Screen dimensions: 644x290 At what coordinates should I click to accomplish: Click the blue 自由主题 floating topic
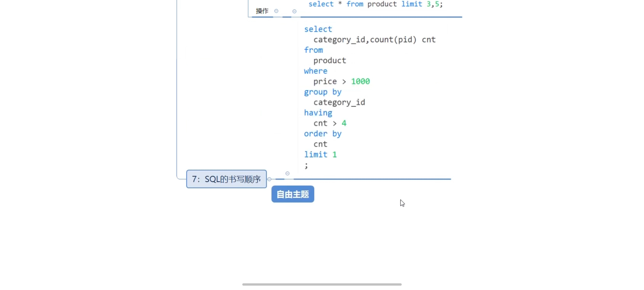tap(293, 194)
